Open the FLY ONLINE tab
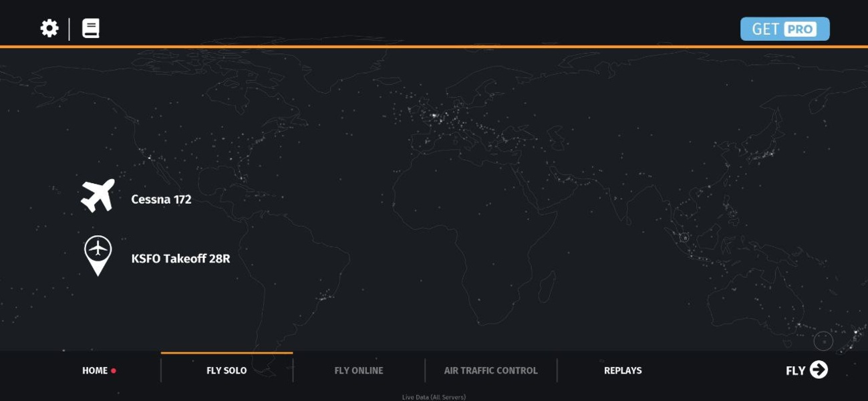This screenshot has height=401, width=868. pyautogui.click(x=359, y=371)
